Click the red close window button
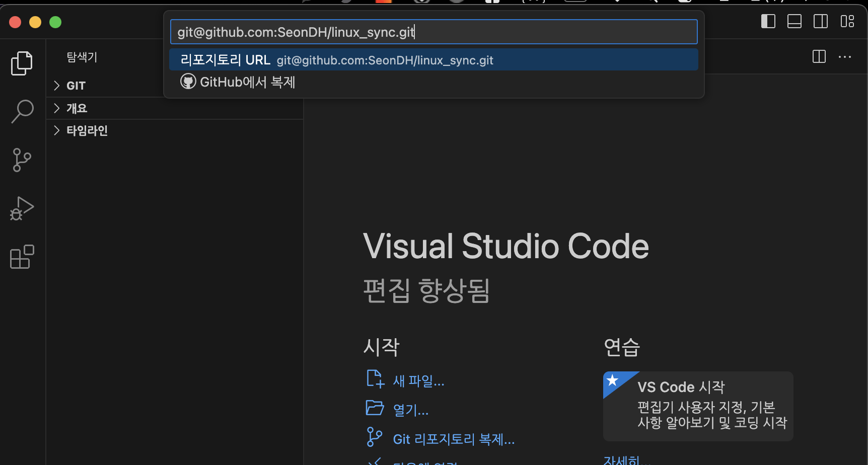 pos(15,22)
